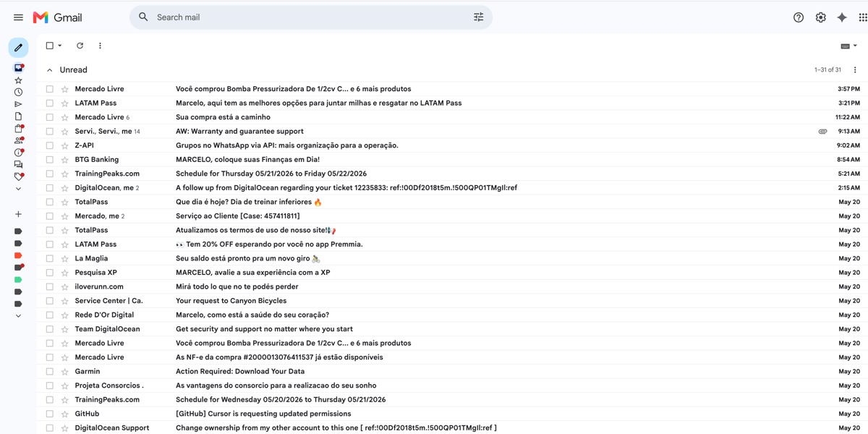This screenshot has height=434, width=868.
Task: Expand More categories chevron under Promotions
Action: click(18, 189)
